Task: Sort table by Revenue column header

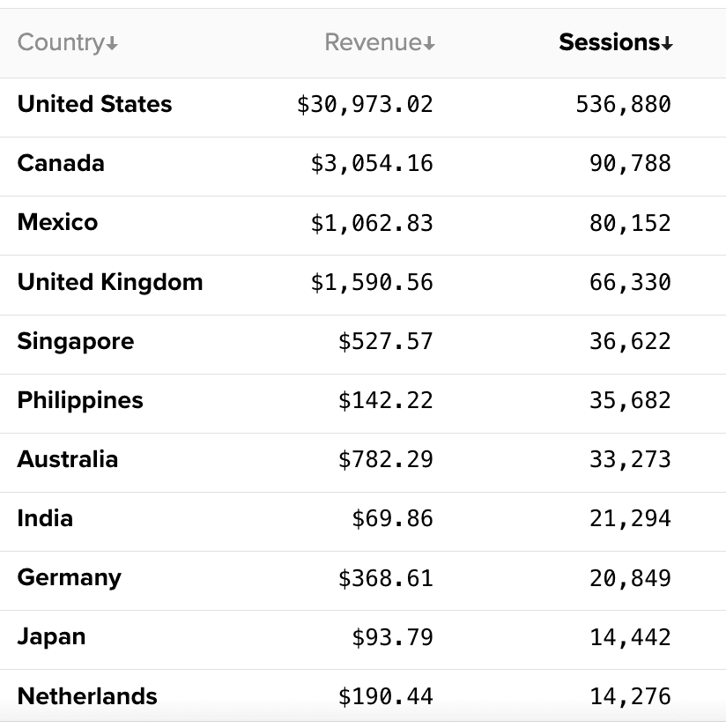Action: (x=374, y=42)
